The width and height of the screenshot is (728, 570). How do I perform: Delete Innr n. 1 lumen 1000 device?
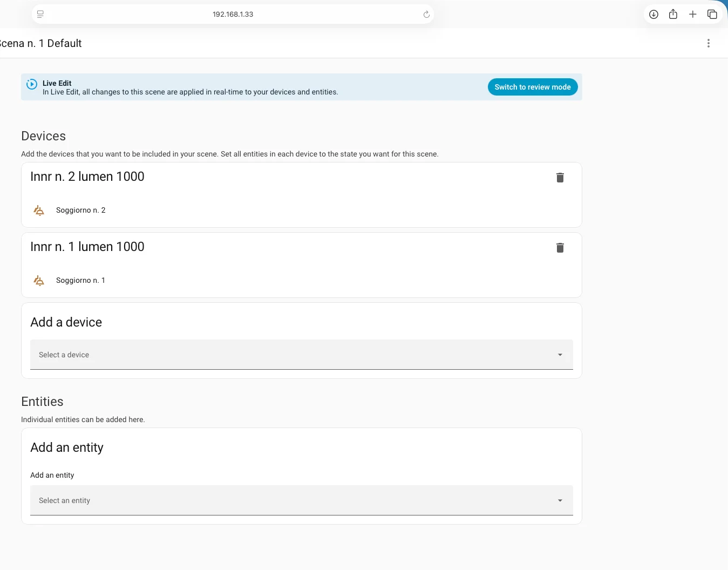[x=560, y=248]
